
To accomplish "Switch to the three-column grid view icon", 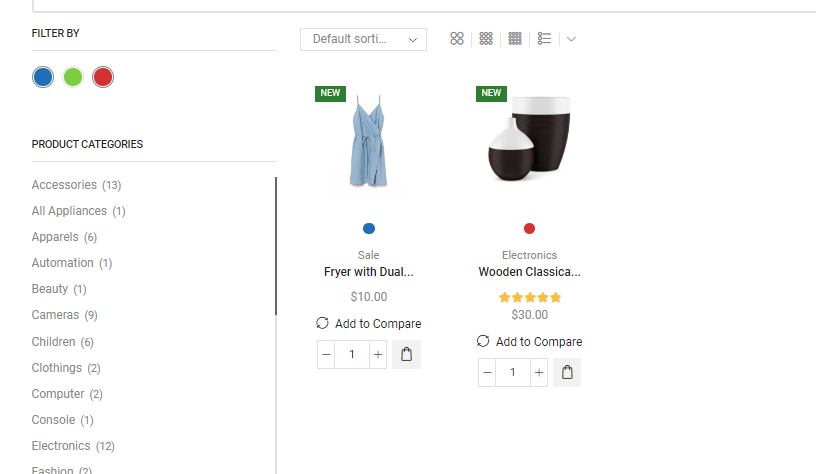I will click(486, 39).
